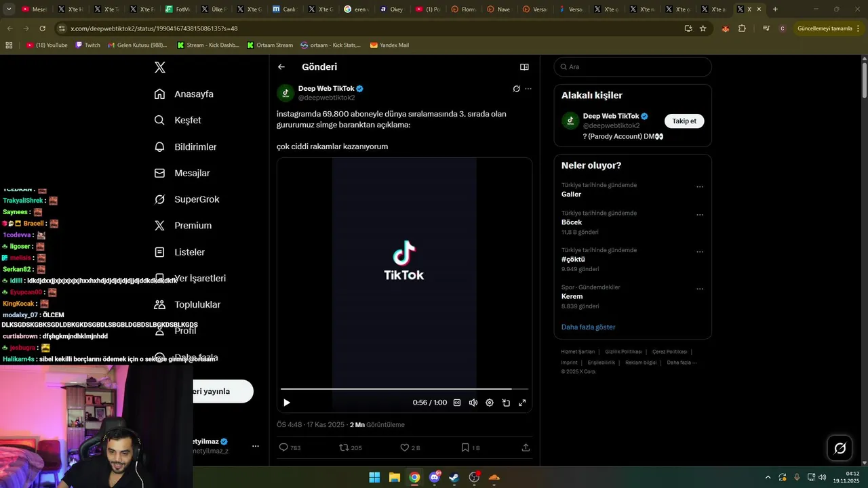
Task: Expand the video to fullscreen
Action: point(522,403)
